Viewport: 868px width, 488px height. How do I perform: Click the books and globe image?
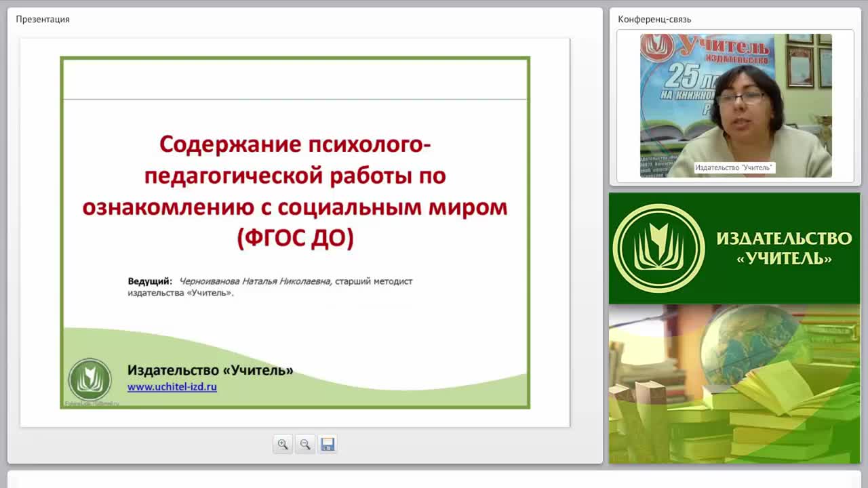[734, 384]
